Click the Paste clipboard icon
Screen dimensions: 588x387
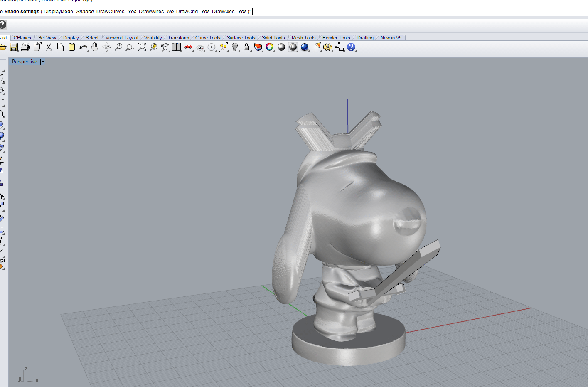[x=72, y=47]
